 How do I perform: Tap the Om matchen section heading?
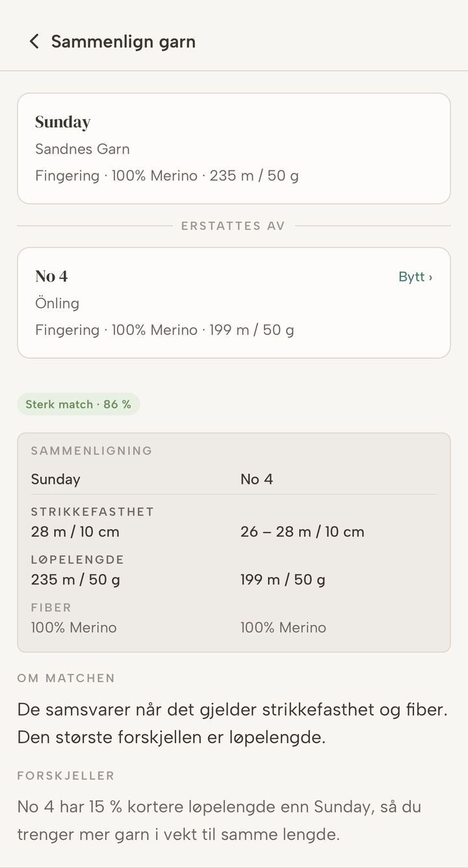tap(66, 678)
